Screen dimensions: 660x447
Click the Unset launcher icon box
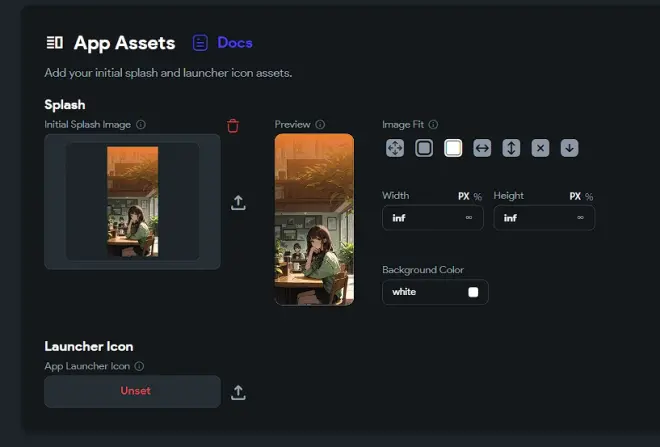click(133, 391)
